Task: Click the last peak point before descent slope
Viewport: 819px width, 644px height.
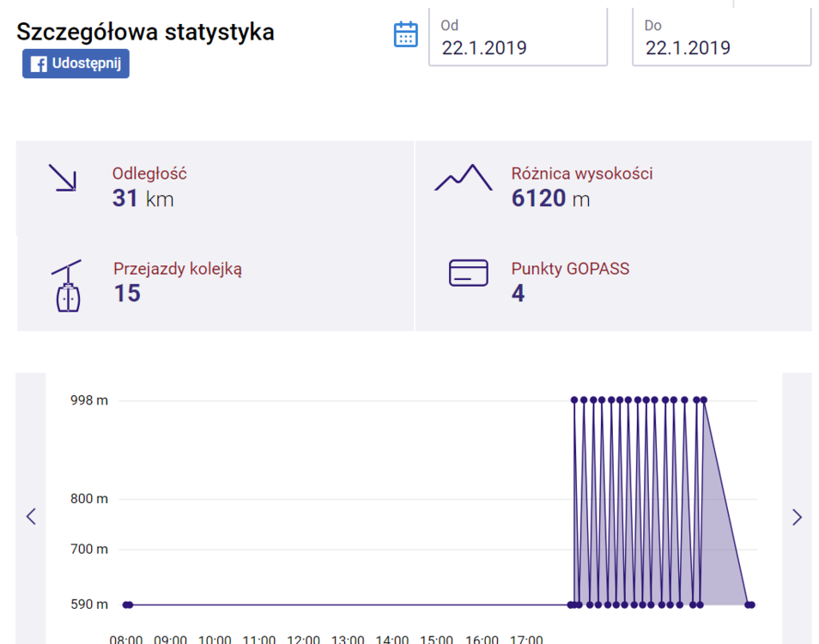Action: pyautogui.click(x=704, y=400)
